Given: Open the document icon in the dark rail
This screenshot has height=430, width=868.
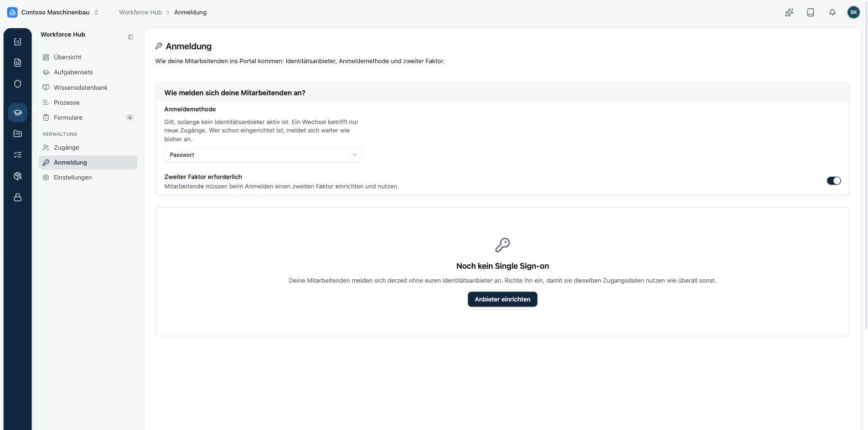Looking at the screenshot, I should [x=17, y=63].
